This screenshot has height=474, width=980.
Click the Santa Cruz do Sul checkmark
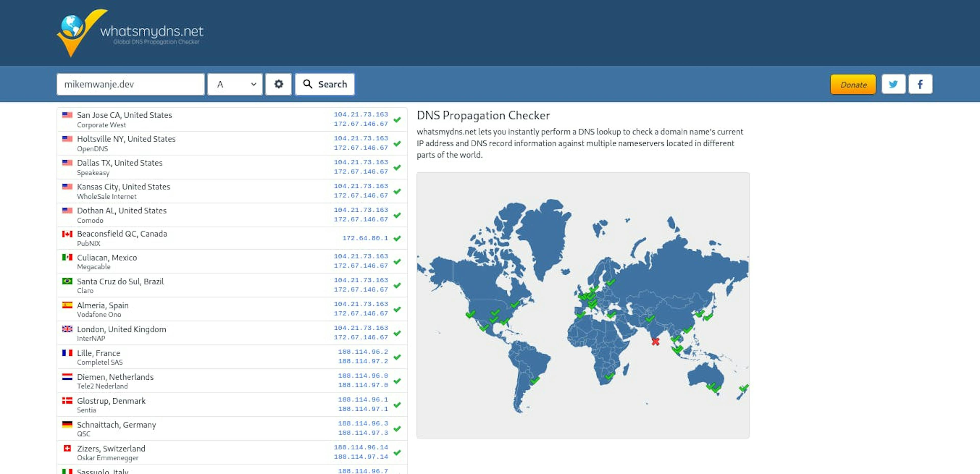[x=397, y=286]
